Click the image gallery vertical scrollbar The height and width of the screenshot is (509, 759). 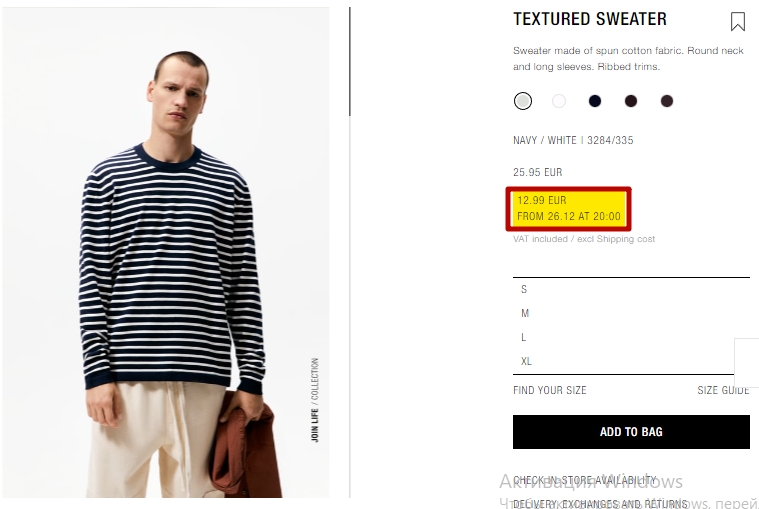(349, 61)
